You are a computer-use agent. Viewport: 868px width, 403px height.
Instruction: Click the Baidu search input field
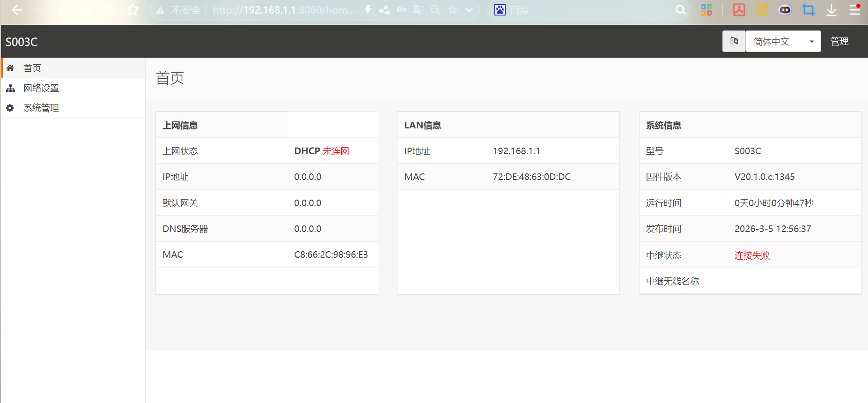click(590, 10)
